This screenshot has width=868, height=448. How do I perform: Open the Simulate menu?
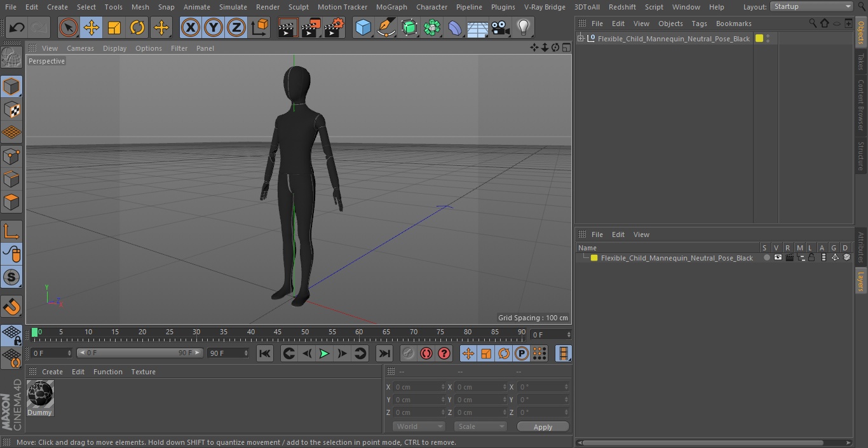coord(233,7)
